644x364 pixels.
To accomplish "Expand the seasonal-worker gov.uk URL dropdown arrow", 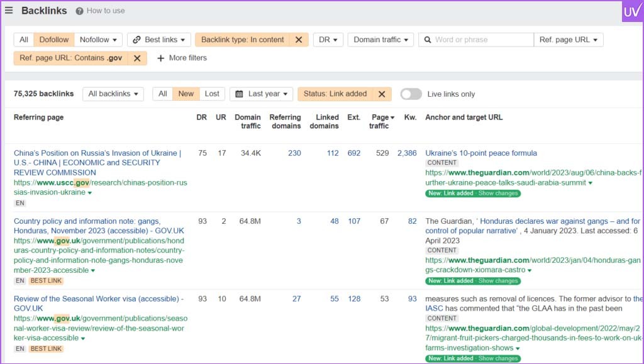I will point(83,339).
